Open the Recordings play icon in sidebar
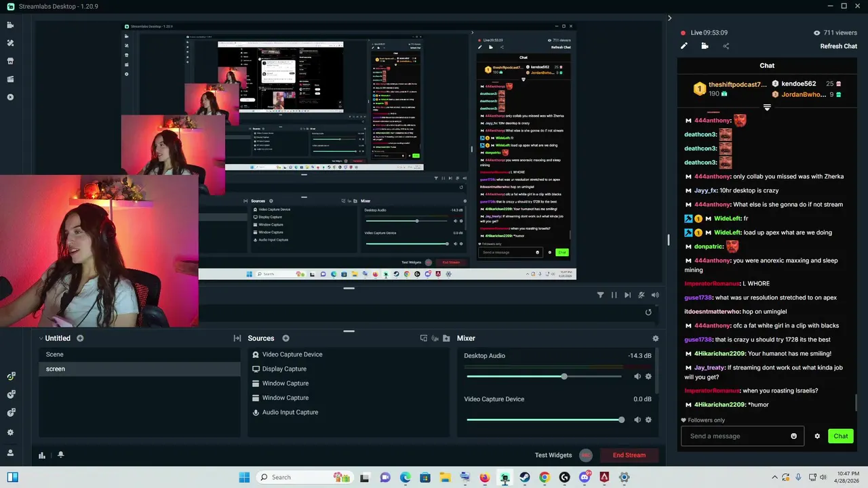The height and width of the screenshot is (488, 868). 10,97
